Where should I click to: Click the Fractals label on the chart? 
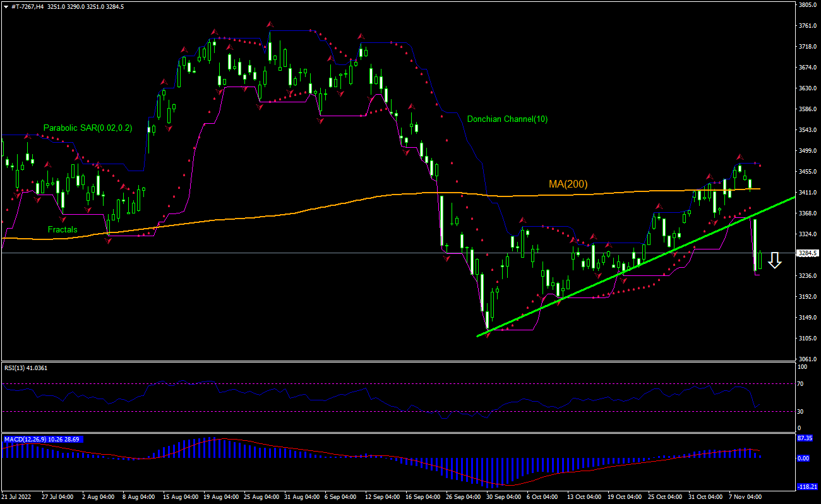coord(62,229)
